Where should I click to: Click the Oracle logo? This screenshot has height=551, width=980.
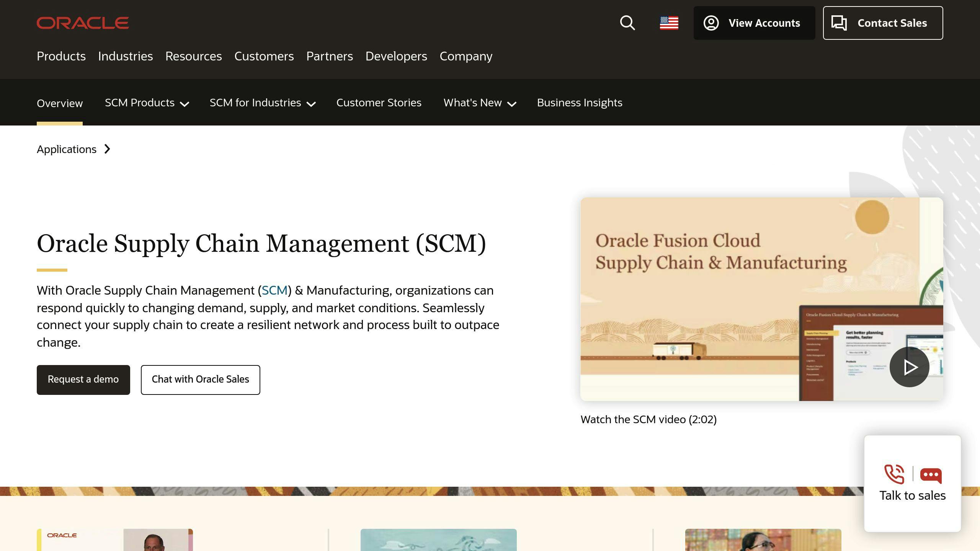[82, 23]
